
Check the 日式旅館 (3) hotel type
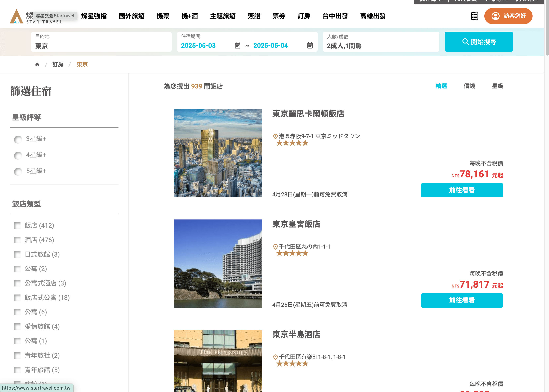[17, 254]
